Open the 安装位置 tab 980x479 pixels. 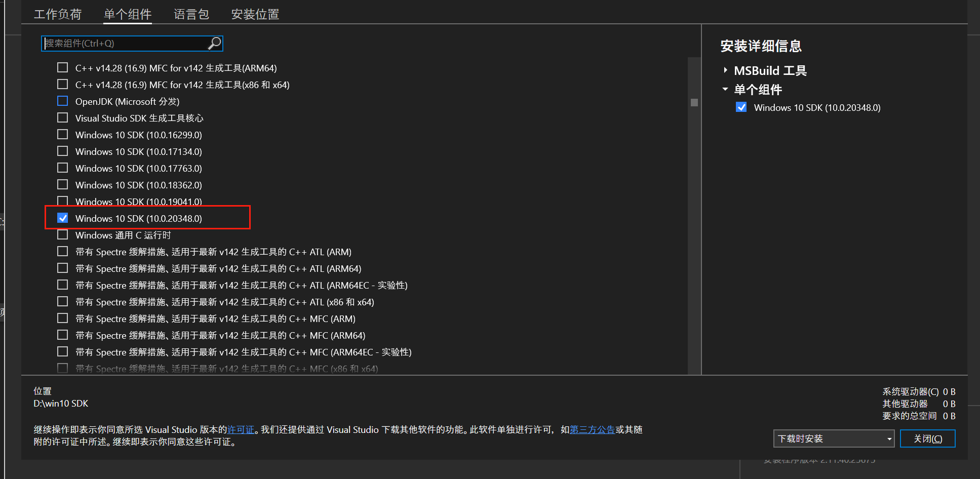pyautogui.click(x=255, y=14)
